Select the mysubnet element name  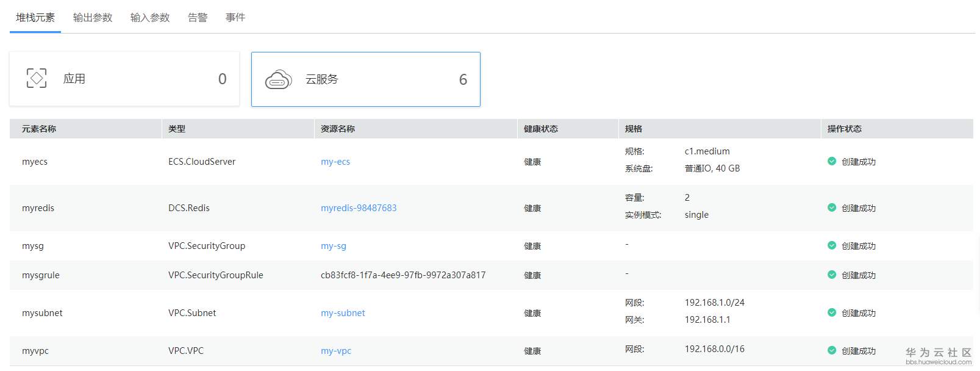(42, 313)
